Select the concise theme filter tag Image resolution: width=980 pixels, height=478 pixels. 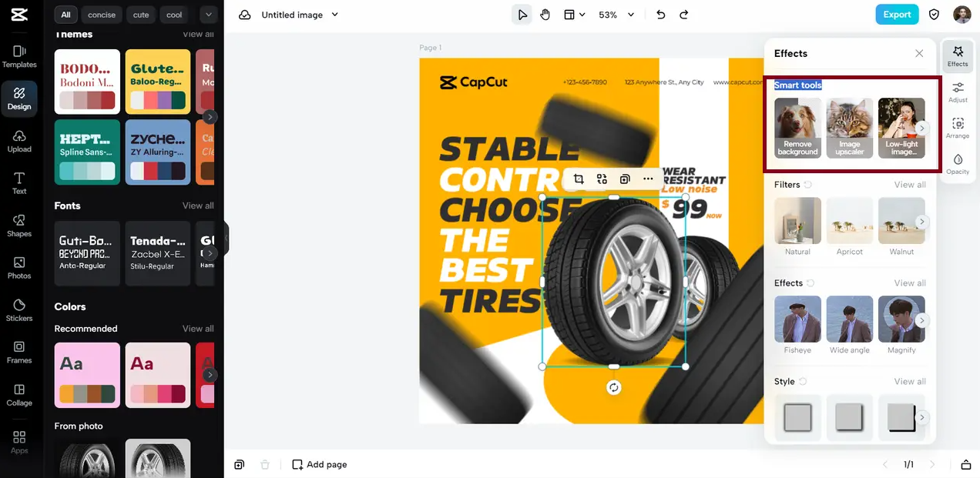tap(102, 15)
